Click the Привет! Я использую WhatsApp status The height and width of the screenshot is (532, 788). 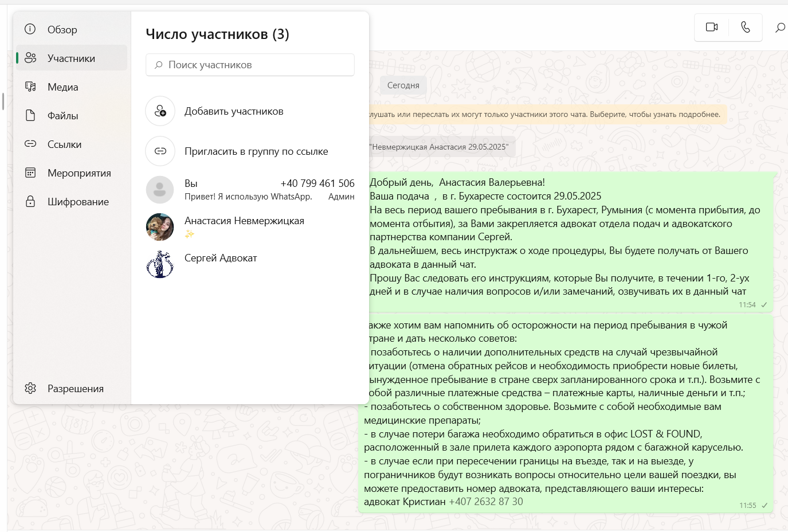point(248,197)
